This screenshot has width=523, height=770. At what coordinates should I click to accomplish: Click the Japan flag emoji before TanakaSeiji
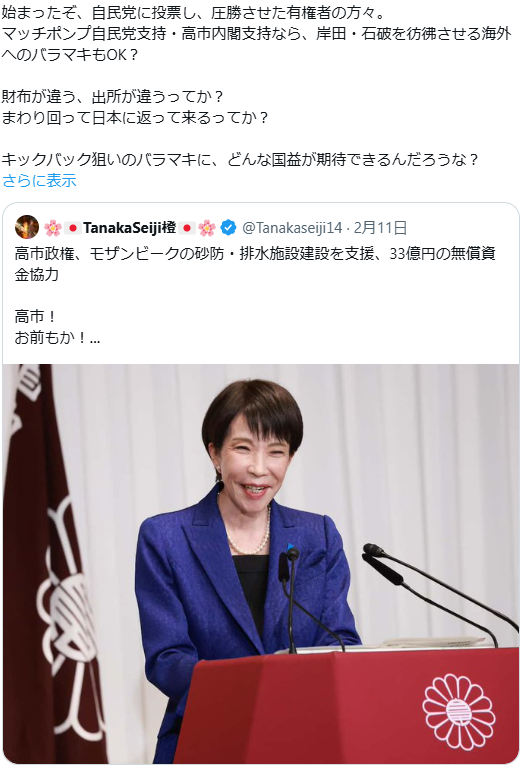[x=73, y=228]
